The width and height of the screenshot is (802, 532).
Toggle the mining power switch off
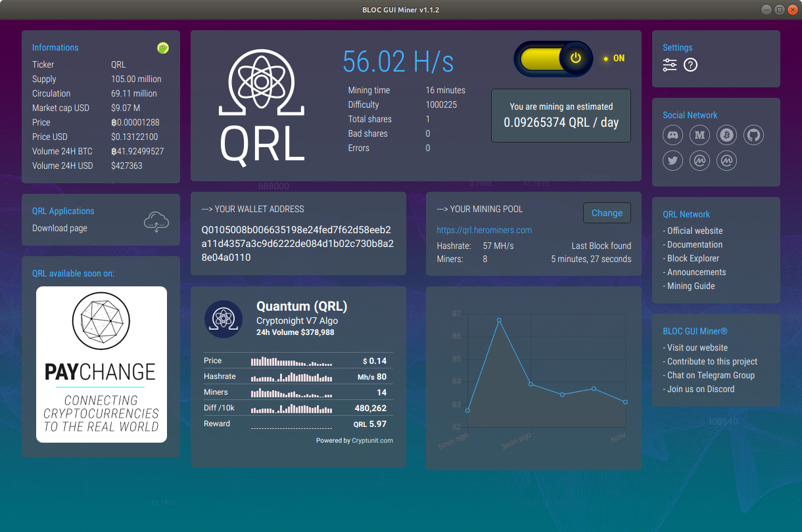[x=553, y=58]
